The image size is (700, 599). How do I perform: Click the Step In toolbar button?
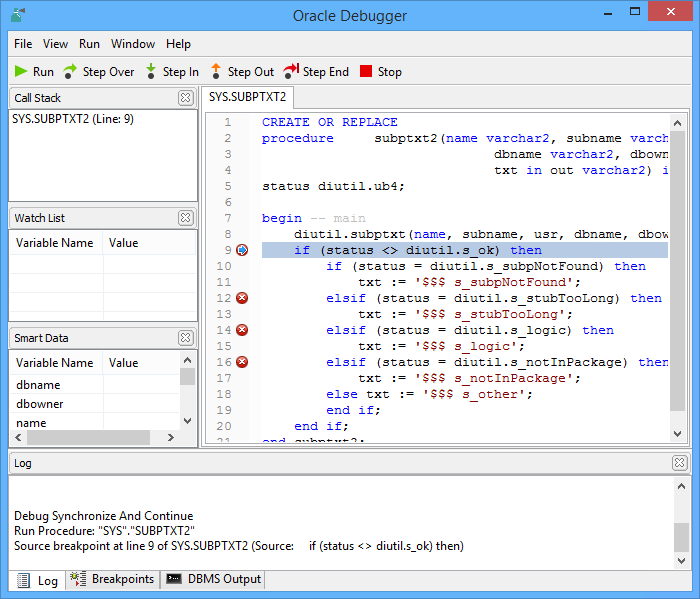tap(172, 71)
